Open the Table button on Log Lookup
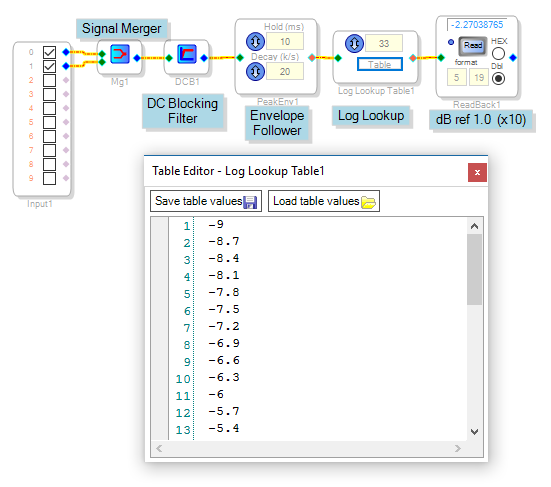This screenshot has height=487, width=551. click(x=380, y=64)
